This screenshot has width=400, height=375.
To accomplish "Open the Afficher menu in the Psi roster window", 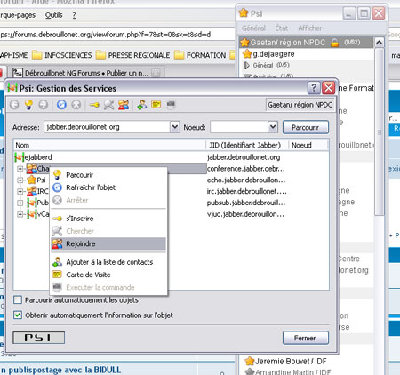I will [310, 28].
